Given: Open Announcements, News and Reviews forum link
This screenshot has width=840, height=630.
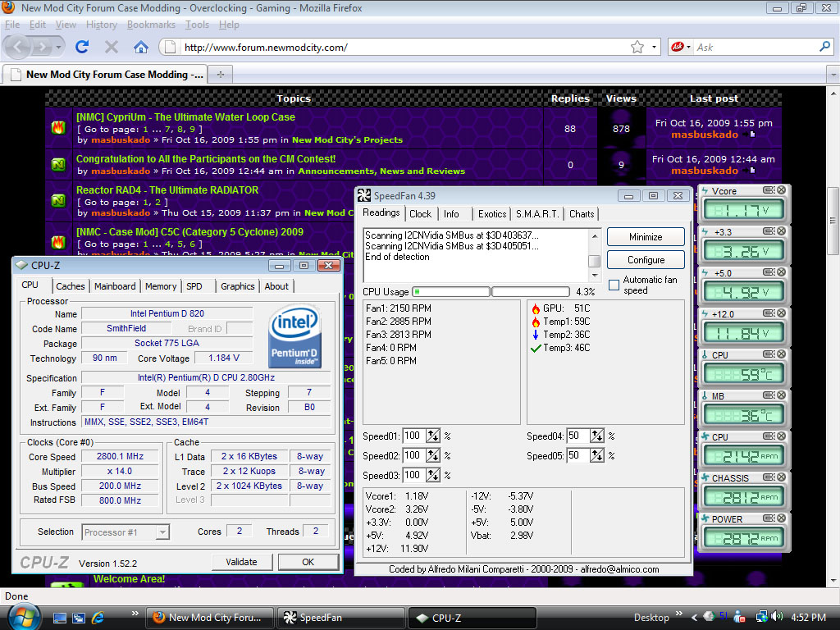Looking at the screenshot, I should [381, 171].
